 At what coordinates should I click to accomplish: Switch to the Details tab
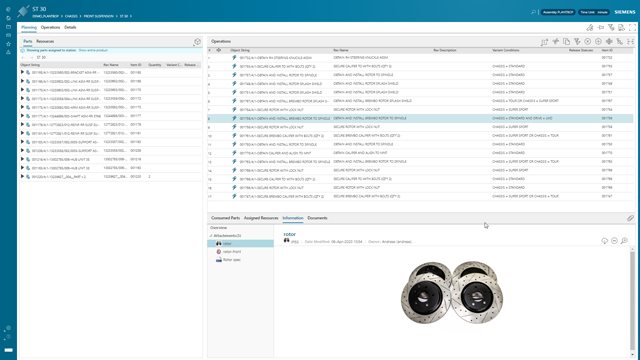pyautogui.click(x=70, y=27)
